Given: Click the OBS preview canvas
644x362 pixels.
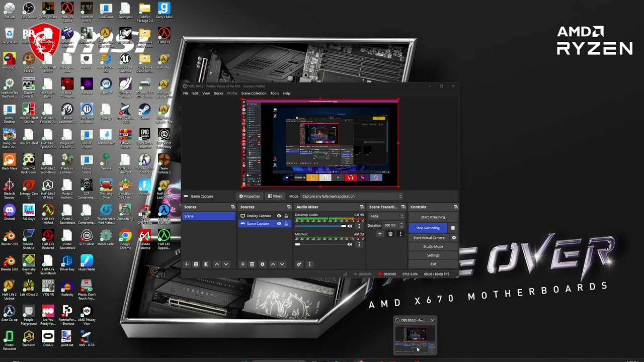Looking at the screenshot, I should coord(320,143).
